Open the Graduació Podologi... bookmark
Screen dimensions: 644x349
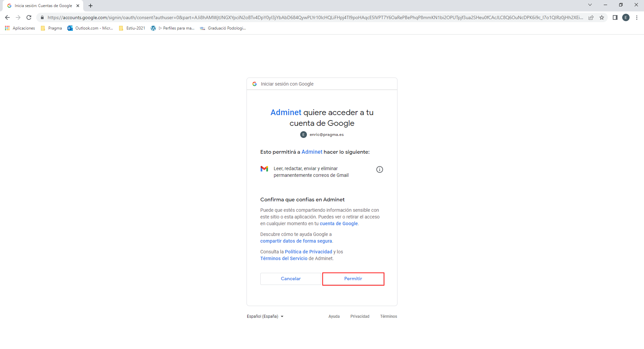pos(223,28)
